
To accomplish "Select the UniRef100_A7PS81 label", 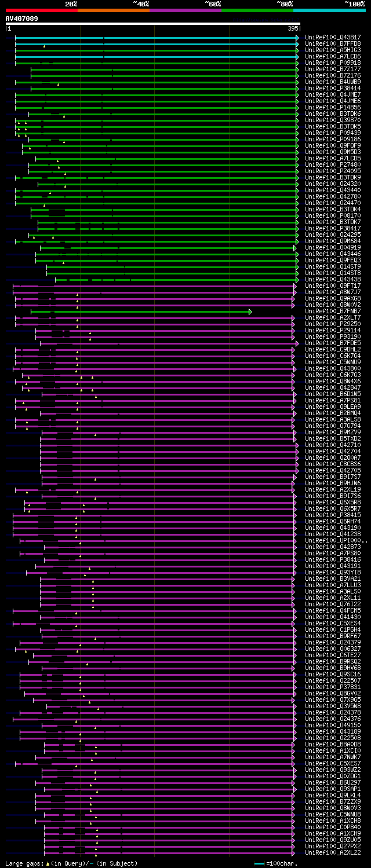I will (333, 401).
